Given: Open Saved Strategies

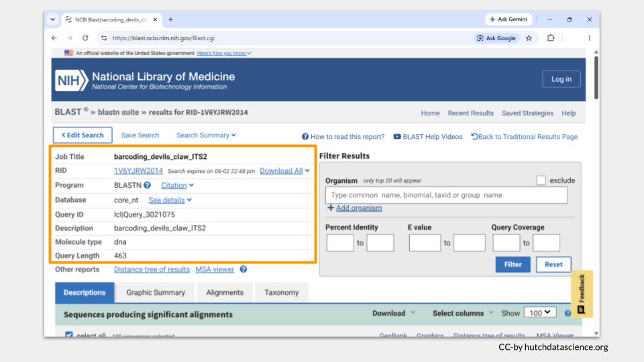Looking at the screenshot, I should (527, 113).
